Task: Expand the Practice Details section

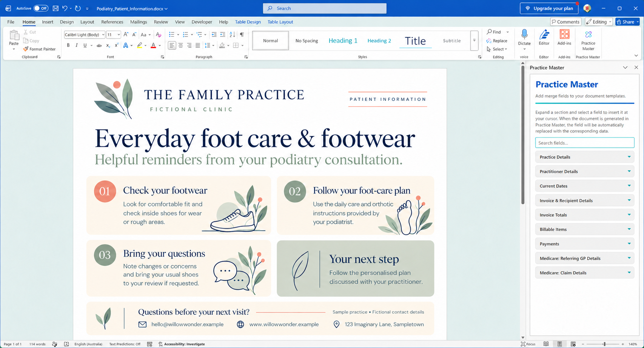Action: click(x=584, y=157)
